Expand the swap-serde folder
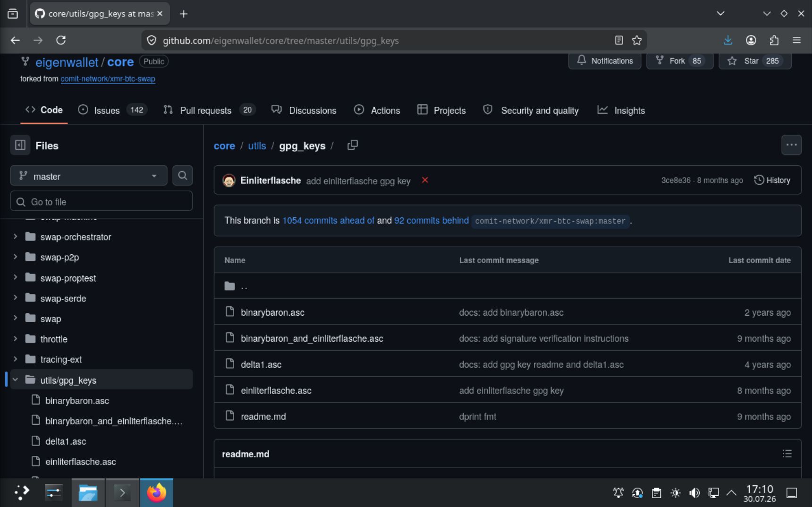Viewport: 812px width, 507px height. pyautogui.click(x=16, y=298)
